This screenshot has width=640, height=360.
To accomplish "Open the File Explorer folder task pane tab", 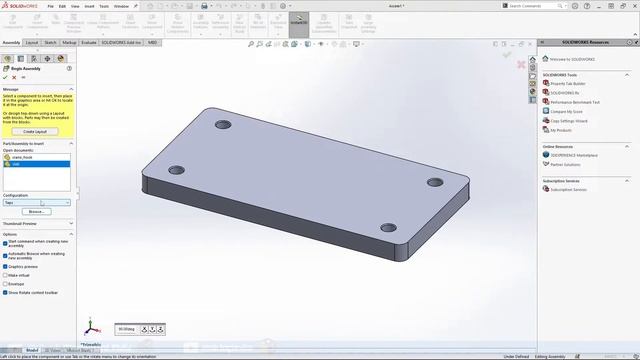I will point(532,76).
